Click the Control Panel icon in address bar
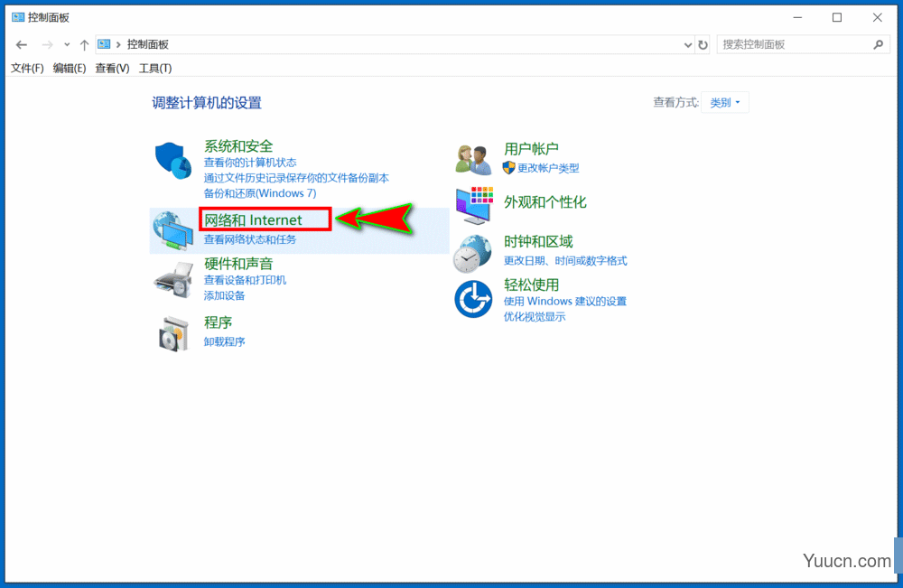 click(104, 44)
